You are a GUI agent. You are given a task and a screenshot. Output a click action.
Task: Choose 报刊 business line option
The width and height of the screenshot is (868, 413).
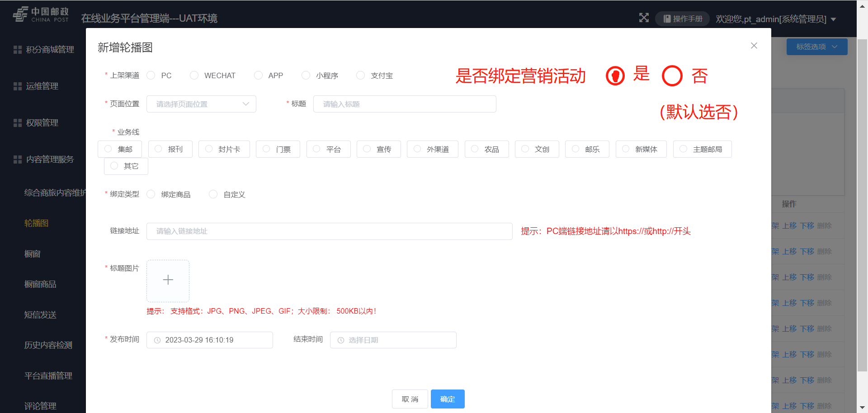[x=170, y=149]
